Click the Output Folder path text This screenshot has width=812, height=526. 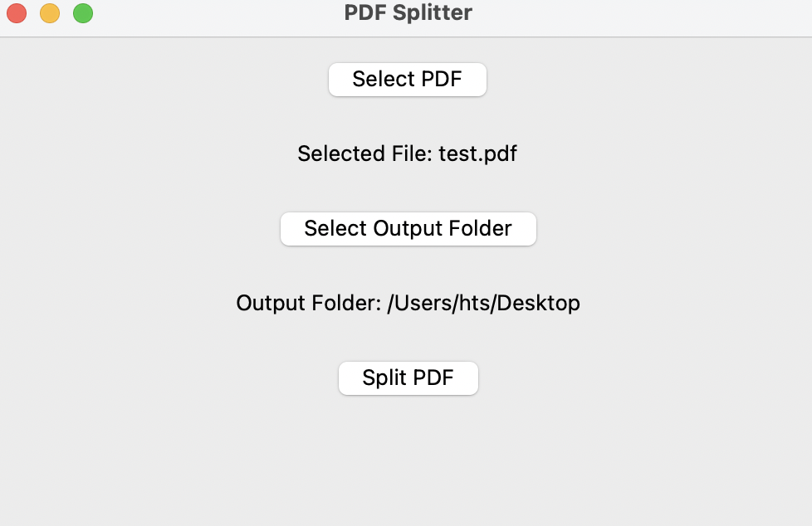point(408,303)
